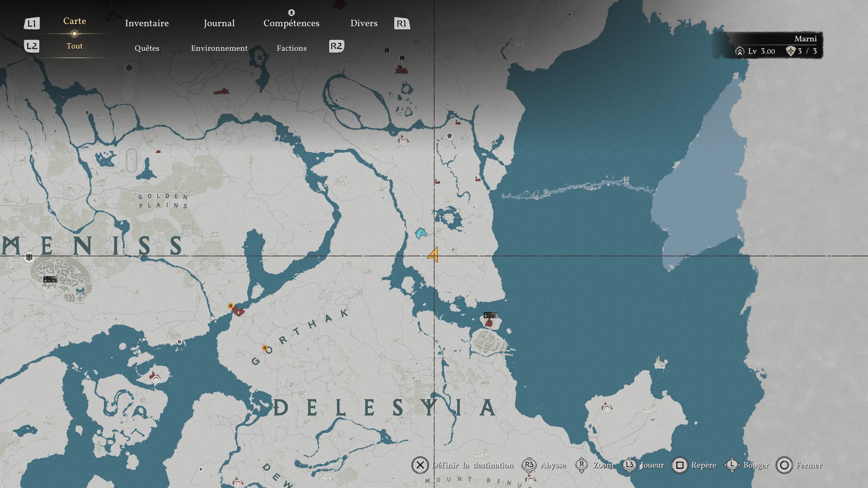
Task: Select the round gear emblem northeast of the horse
Action: point(449,136)
